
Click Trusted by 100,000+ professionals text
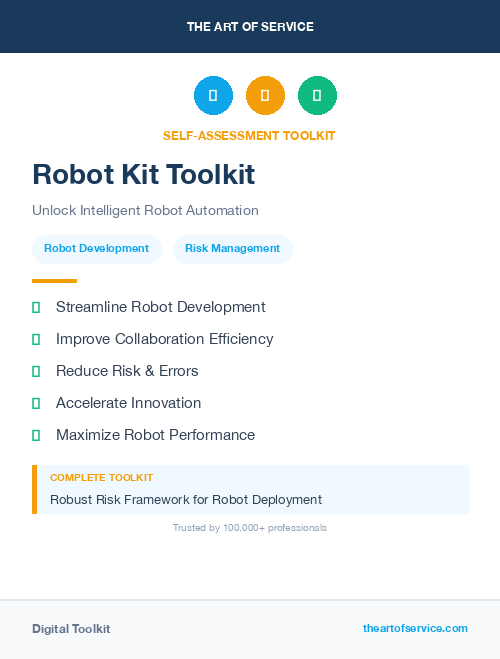tap(250, 528)
